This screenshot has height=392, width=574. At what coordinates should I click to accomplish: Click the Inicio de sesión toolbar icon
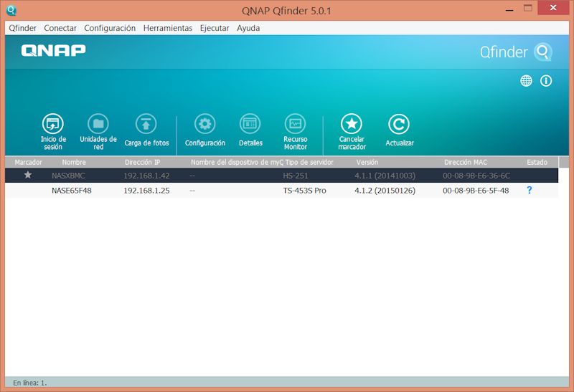point(53,124)
